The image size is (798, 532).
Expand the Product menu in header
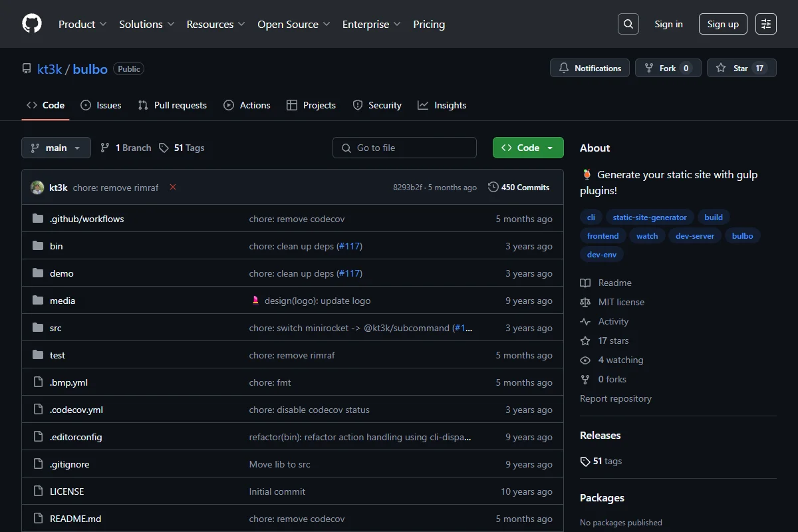point(82,24)
